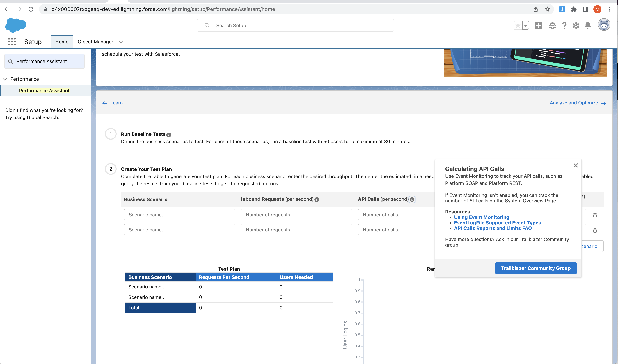Open the blue 1 browser extension
This screenshot has height=364, width=618.
click(562, 9)
